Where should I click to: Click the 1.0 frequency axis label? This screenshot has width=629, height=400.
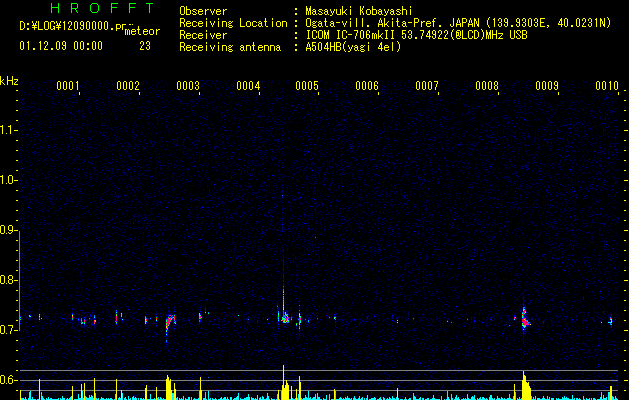8,180
